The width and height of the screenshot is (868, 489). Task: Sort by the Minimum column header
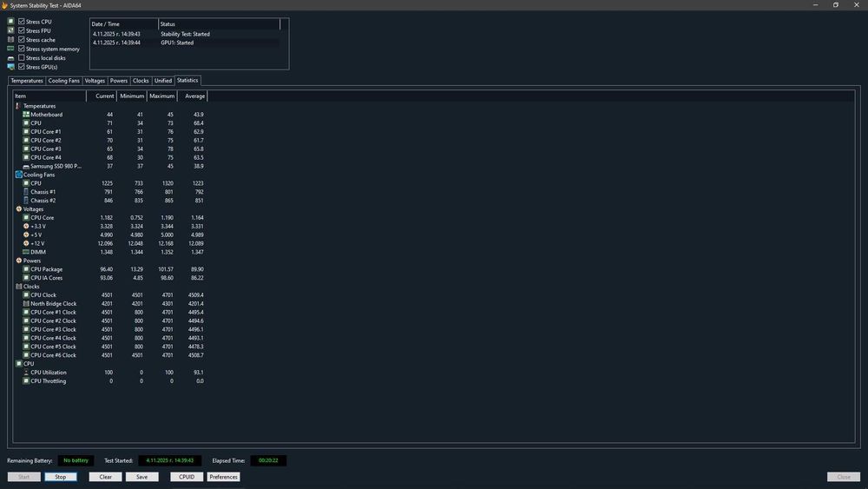[132, 96]
